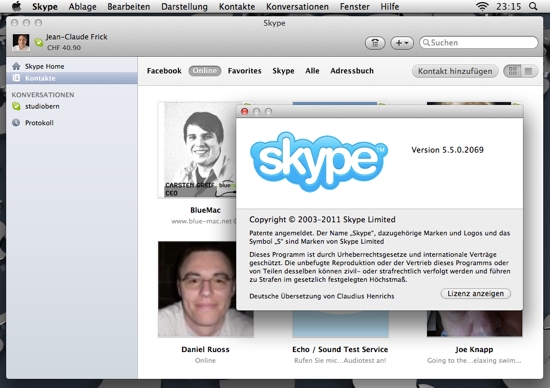This screenshot has height=388, width=550.
Task: Switch to the Skype contacts tab
Action: [x=283, y=71]
